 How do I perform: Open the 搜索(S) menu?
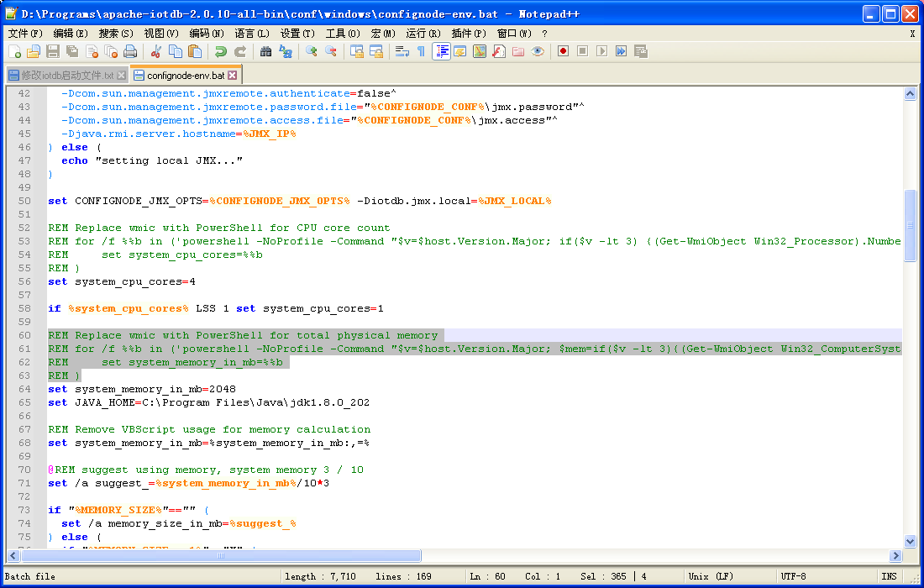pyautogui.click(x=116, y=34)
